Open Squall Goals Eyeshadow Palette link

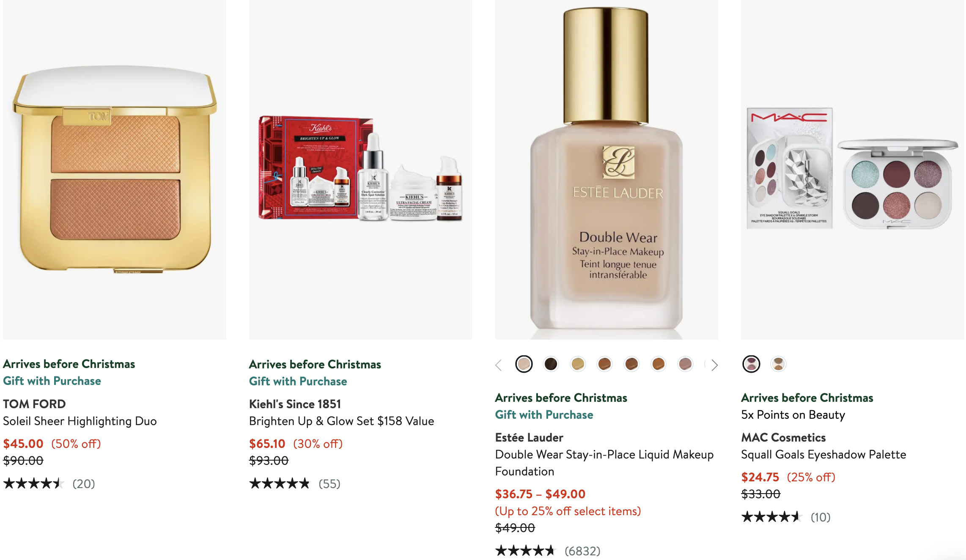pyautogui.click(x=823, y=454)
